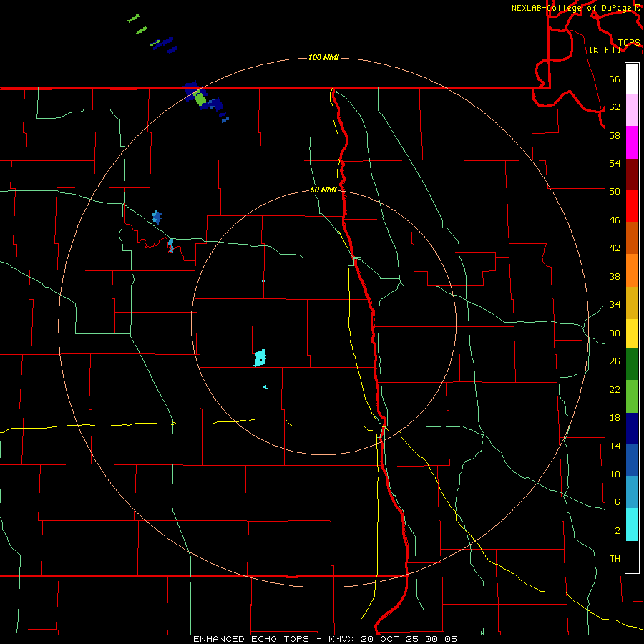Click the bright red legend swatch
The image size is (644, 644).
(632, 206)
